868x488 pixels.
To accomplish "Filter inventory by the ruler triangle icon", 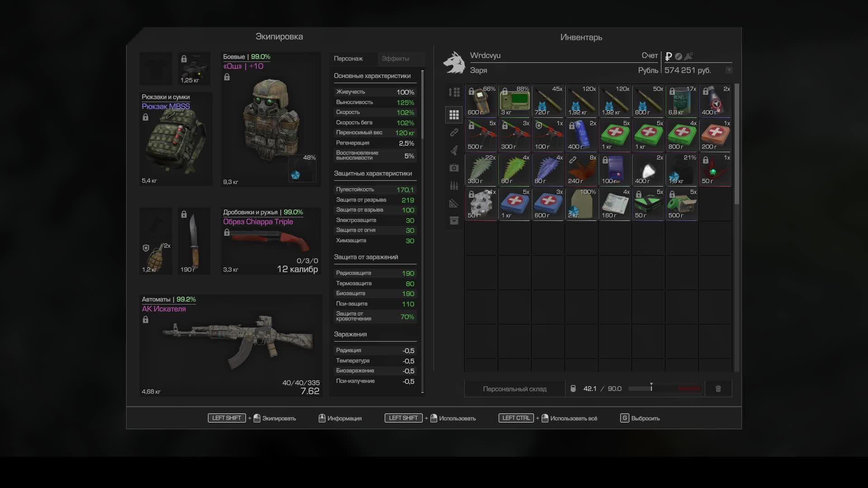I will point(454,203).
